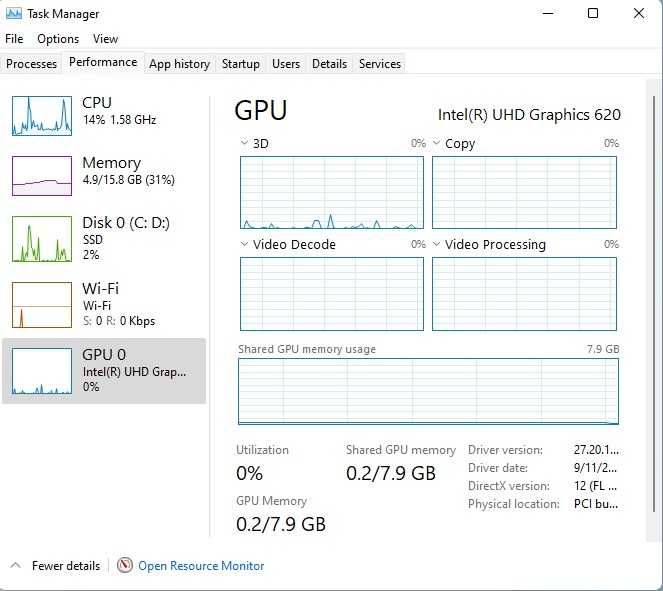Click the 3D engine graph
The image size is (663, 591).
332,192
